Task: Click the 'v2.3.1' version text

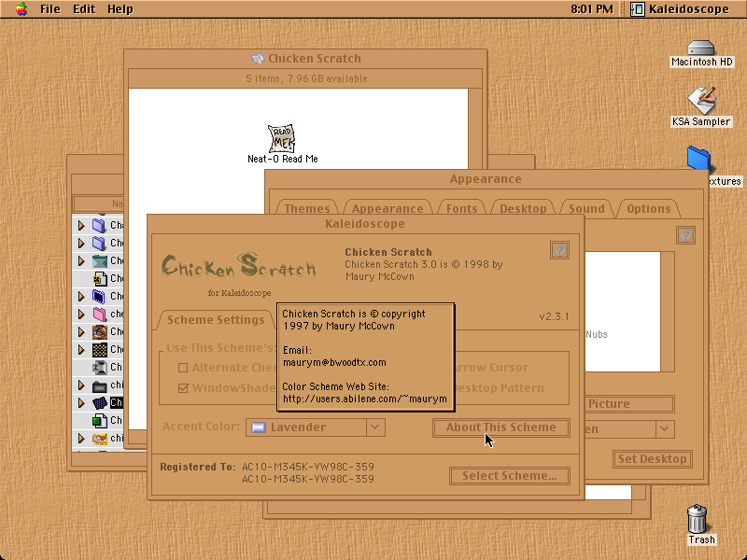Action: click(554, 316)
